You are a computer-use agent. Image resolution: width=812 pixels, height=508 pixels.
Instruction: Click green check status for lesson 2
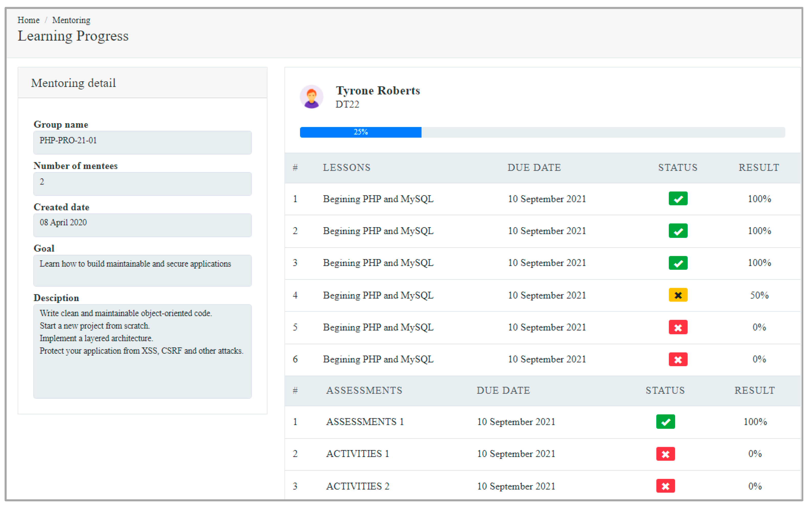pos(678,231)
